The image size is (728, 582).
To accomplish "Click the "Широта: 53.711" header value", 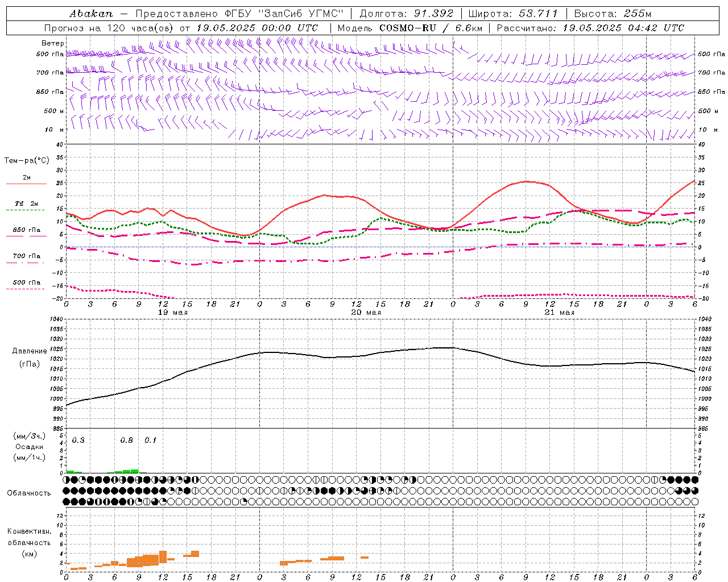I will click(513, 14).
